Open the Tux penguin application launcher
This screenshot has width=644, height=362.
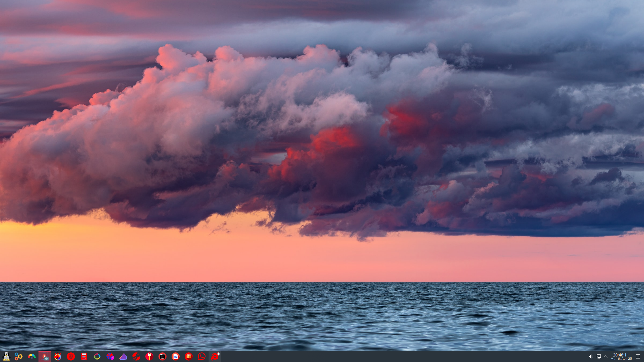click(6, 356)
